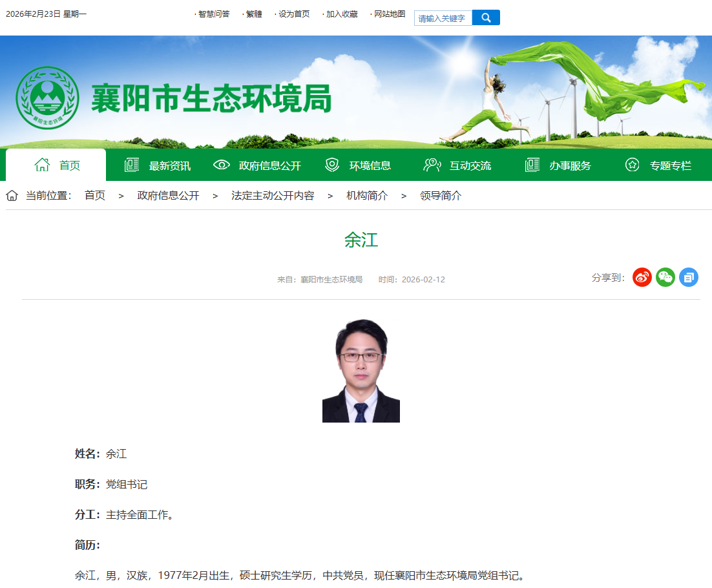Image resolution: width=712 pixels, height=588 pixels.
Task: Follow the 领导简介 breadcrumb link
Action: 439,196
